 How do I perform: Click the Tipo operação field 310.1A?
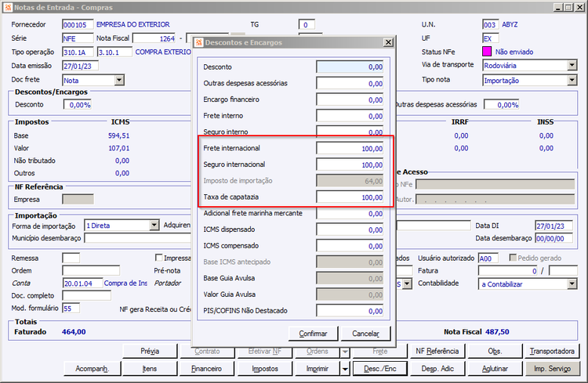(78, 52)
